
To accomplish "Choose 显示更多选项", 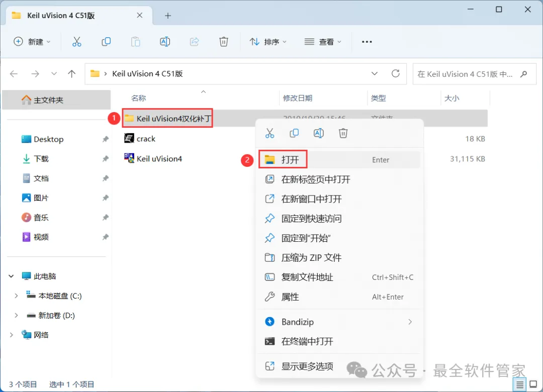I will (x=339, y=366).
